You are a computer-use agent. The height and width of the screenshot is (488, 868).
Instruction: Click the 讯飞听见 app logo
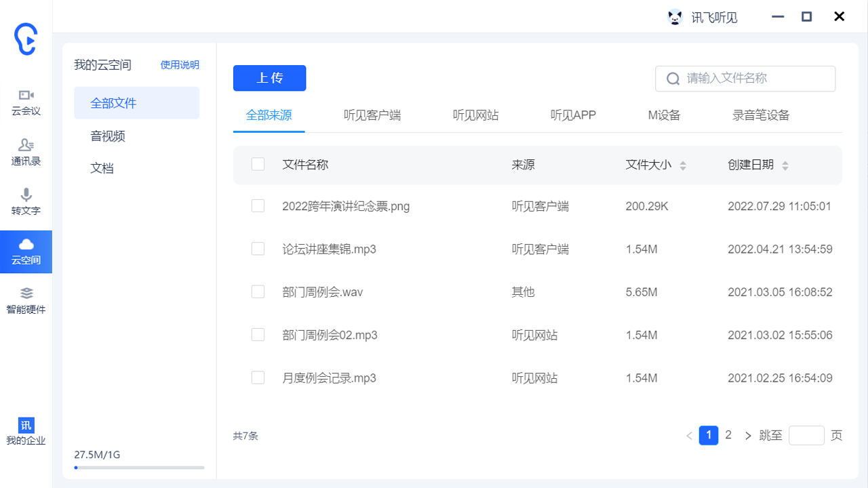674,16
